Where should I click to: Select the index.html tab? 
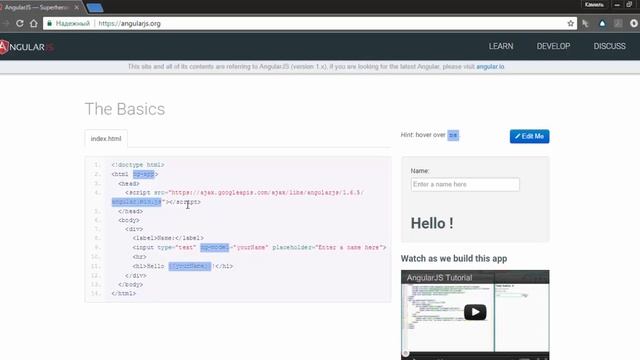(106, 139)
